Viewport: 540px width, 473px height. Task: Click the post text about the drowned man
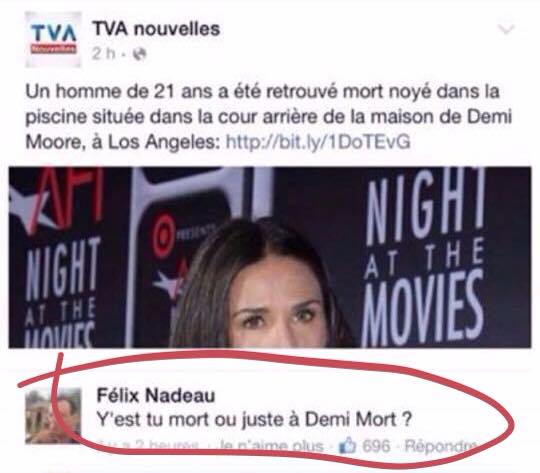point(269,117)
